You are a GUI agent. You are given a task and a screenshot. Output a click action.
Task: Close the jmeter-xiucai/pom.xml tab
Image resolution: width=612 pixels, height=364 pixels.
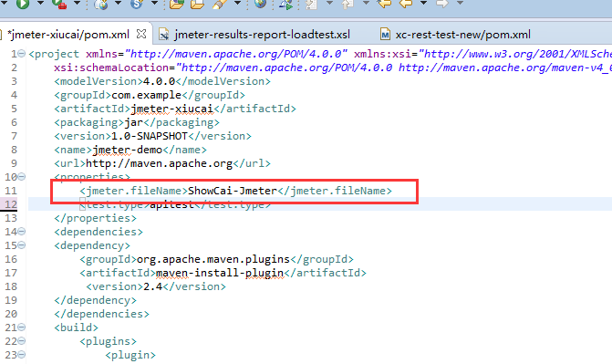pyautogui.click(x=141, y=34)
